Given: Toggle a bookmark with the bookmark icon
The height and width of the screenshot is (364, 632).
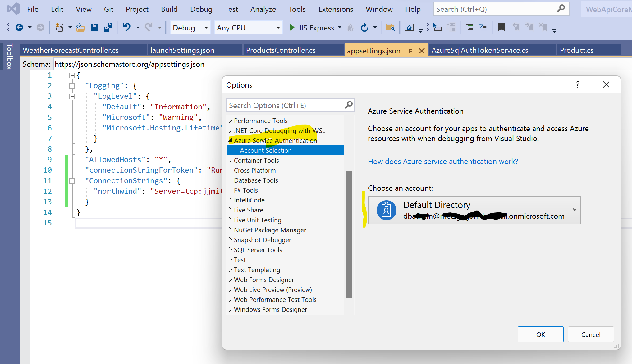Looking at the screenshot, I should pos(501,28).
